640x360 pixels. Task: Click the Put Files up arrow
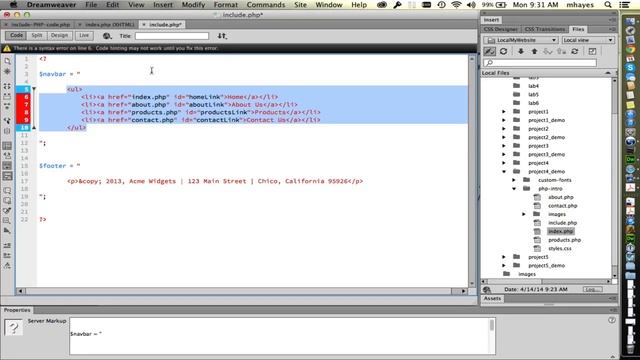(534, 51)
